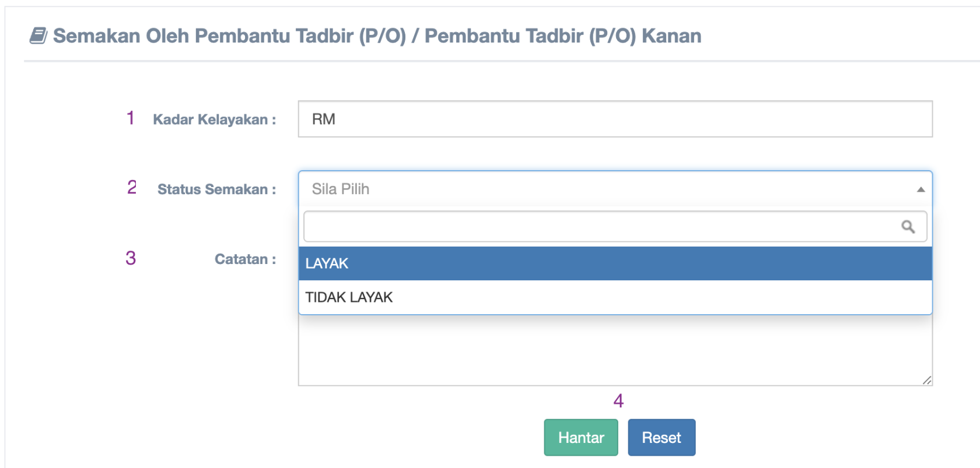This screenshot has height=468, width=980.
Task: Collapse the Status Semakan dropdown arrow
Action: [921, 189]
